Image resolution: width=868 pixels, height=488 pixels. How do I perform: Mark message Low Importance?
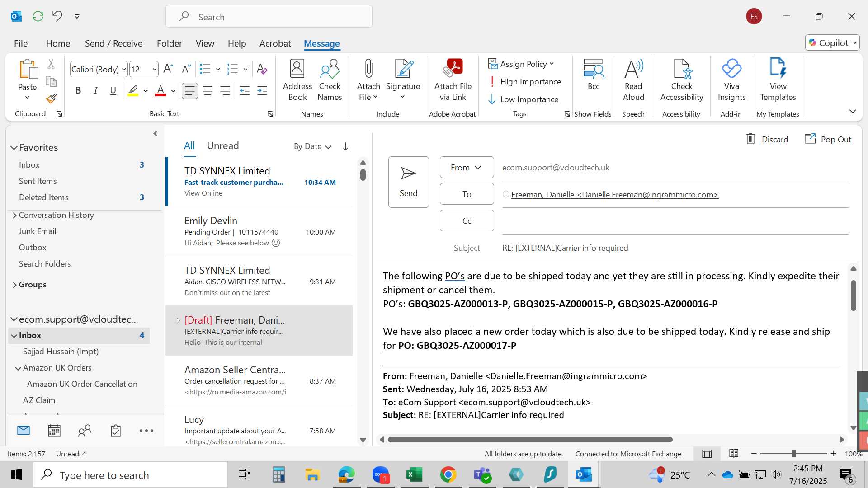523,99
